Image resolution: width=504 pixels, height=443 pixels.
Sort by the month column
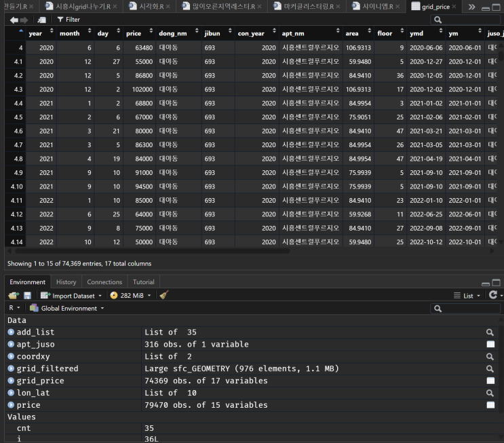(75, 33)
